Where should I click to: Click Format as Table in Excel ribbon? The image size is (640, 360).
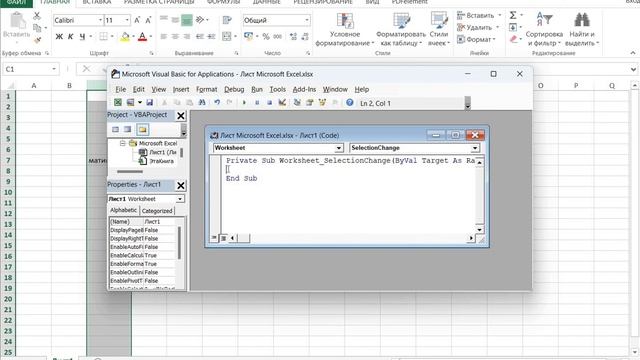401,29
